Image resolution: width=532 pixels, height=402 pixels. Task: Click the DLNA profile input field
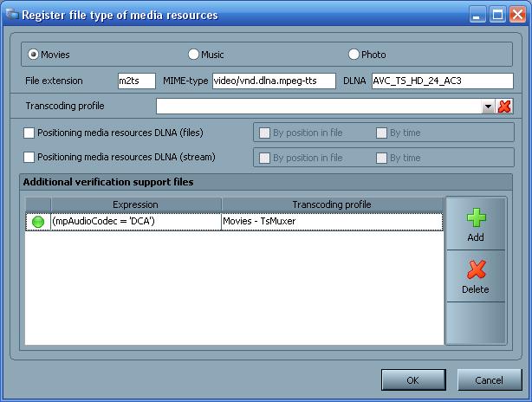coord(443,81)
